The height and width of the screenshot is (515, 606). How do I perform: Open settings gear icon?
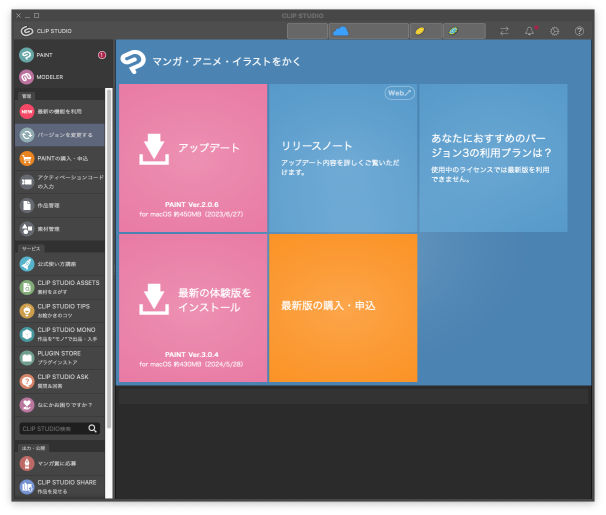555,31
